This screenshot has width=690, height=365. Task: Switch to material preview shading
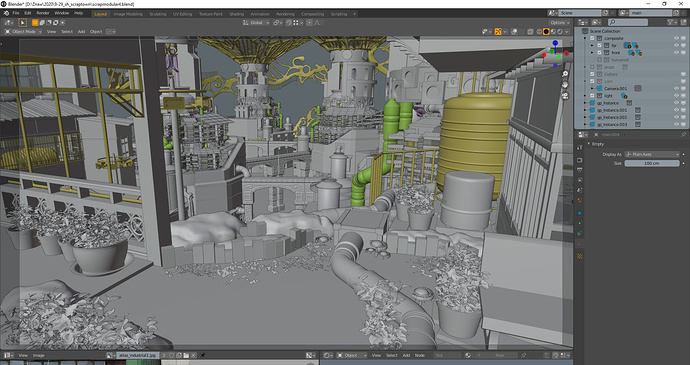553,31
